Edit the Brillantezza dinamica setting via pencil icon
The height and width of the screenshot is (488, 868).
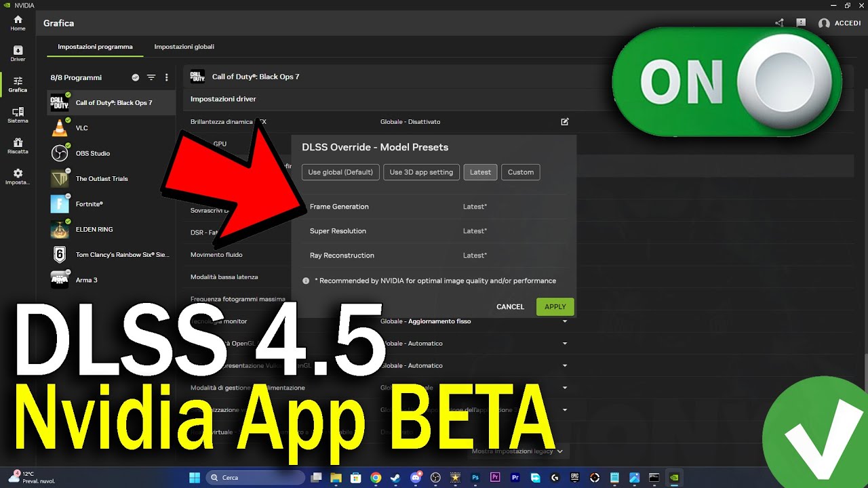565,122
